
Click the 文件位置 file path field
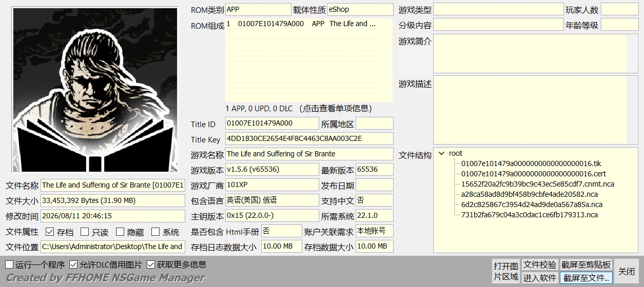[x=113, y=247]
